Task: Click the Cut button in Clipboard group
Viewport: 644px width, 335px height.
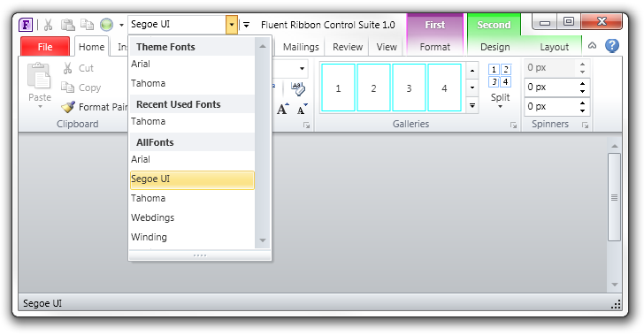Action: point(78,68)
